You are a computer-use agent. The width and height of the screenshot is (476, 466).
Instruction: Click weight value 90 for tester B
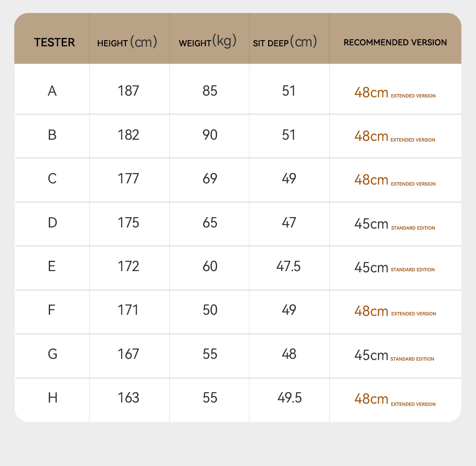coord(210,135)
